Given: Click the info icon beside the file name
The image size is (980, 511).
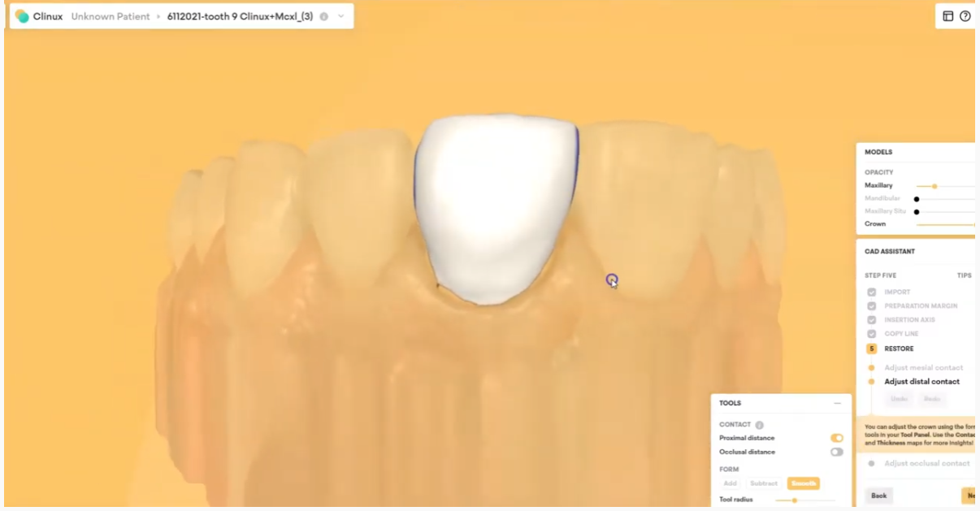Looking at the screenshot, I should tap(324, 16).
